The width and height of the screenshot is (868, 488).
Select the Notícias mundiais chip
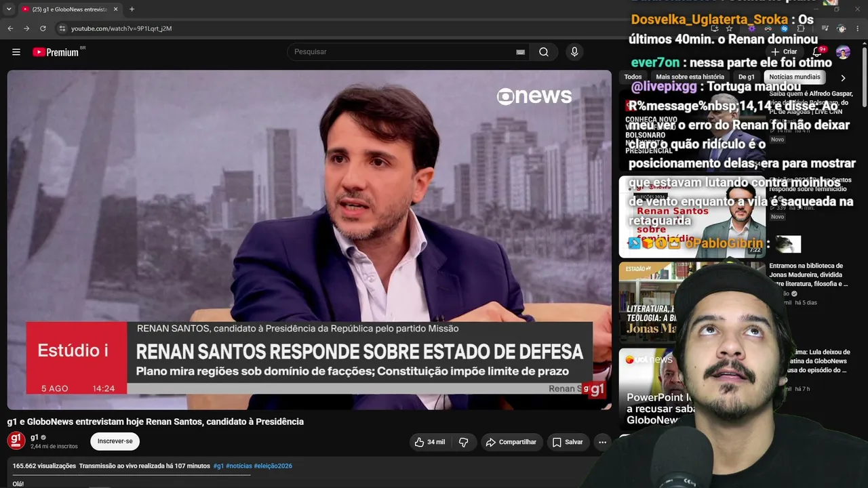coord(795,77)
